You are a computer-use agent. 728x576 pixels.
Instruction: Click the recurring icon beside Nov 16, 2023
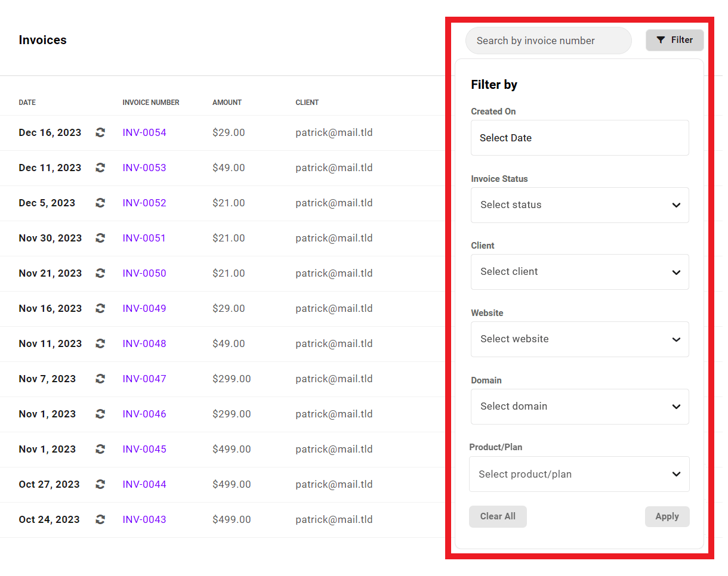pyautogui.click(x=100, y=308)
